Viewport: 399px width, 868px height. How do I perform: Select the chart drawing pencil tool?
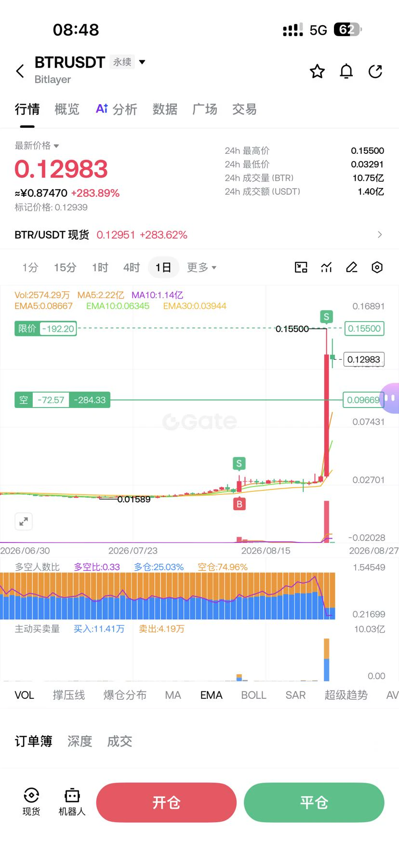tap(352, 267)
